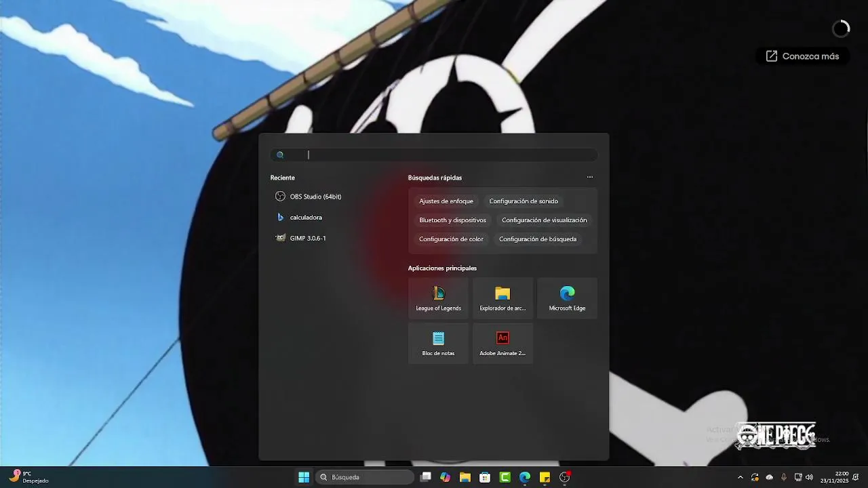The image size is (868, 488).
Task: Launch Microsoft Edge from main apps
Action: coord(567,298)
